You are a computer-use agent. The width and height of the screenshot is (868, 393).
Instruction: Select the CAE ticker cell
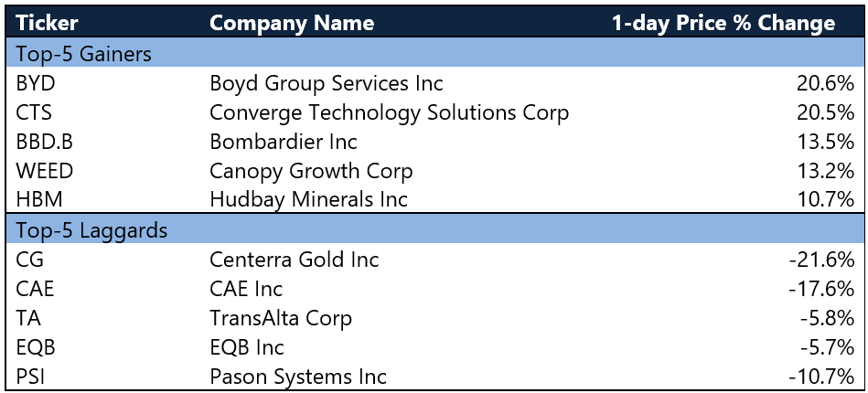[x=35, y=289]
